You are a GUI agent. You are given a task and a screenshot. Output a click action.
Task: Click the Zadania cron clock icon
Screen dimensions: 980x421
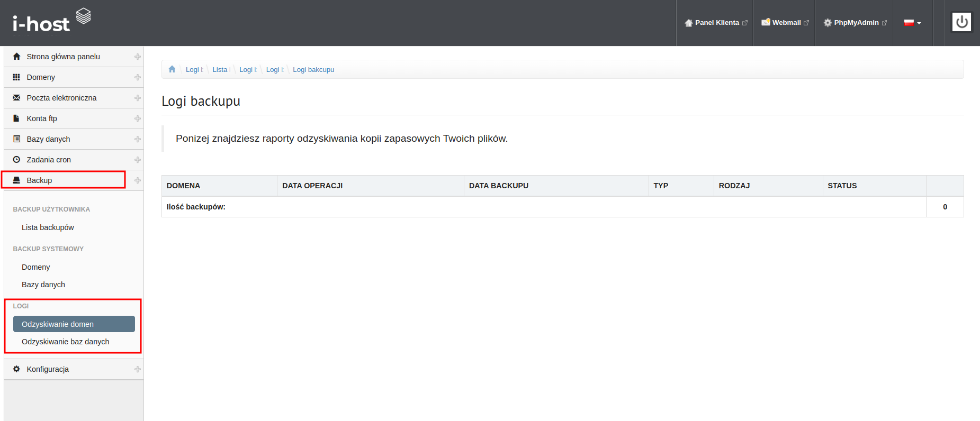click(16, 160)
